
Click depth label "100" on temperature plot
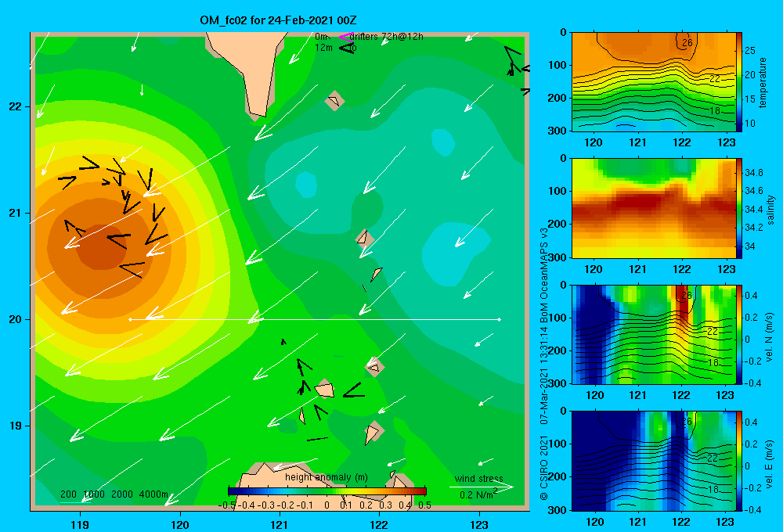[x=558, y=65]
